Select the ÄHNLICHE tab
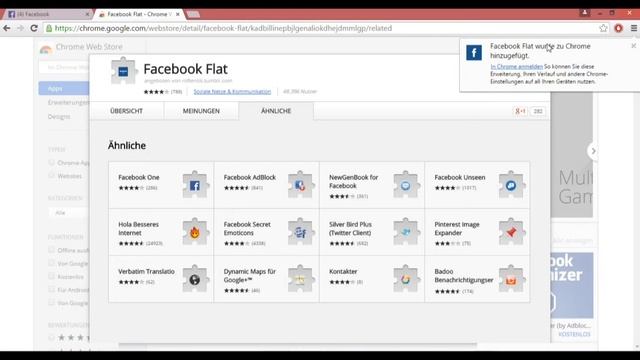The image size is (640, 360). tap(276, 111)
